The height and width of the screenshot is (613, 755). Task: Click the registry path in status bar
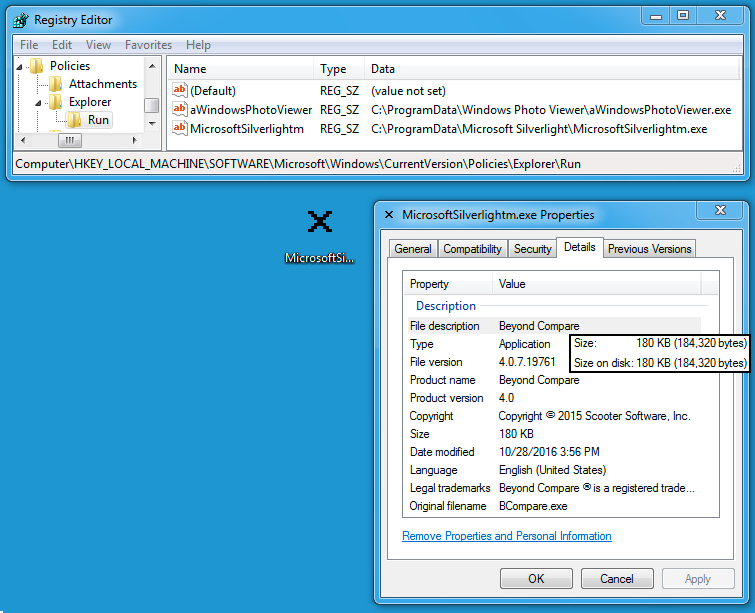click(x=298, y=164)
